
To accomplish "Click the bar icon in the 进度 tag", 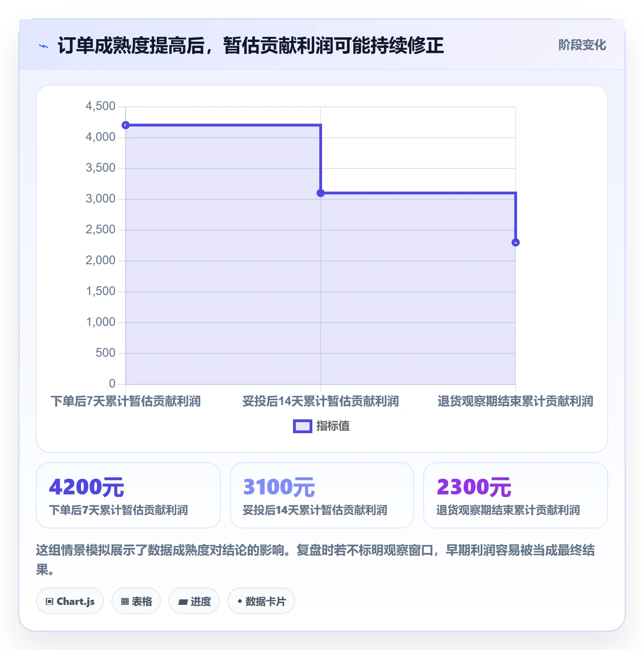I will click(183, 602).
